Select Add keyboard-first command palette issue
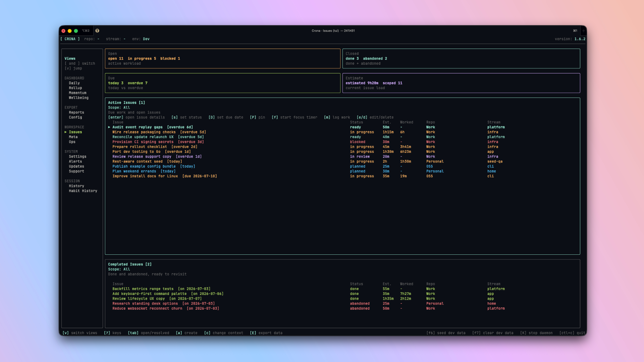The height and width of the screenshot is (362, 644). 342,294
